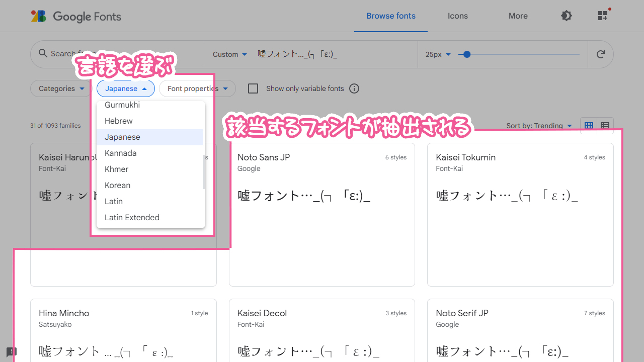The width and height of the screenshot is (644, 362).
Task: Click the Google Fonts logo
Action: coord(76,16)
